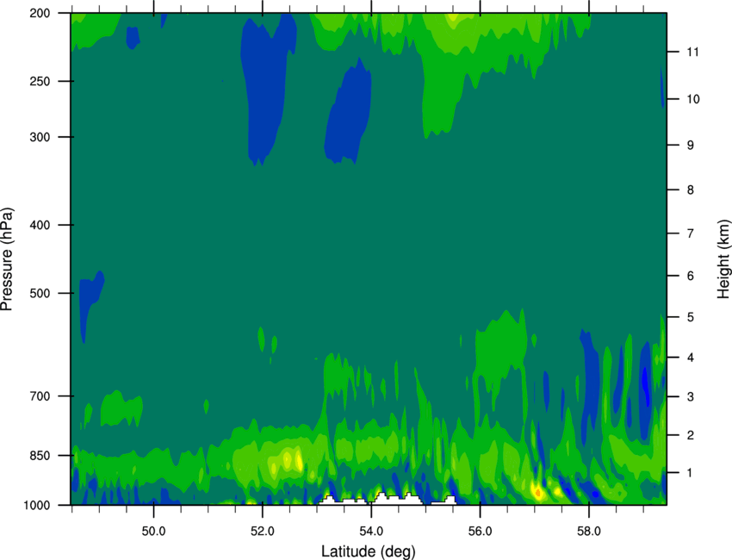Click the Pressure (hPa) axis title
Image resolution: width=732 pixels, height=560 pixels.
pos(7,259)
